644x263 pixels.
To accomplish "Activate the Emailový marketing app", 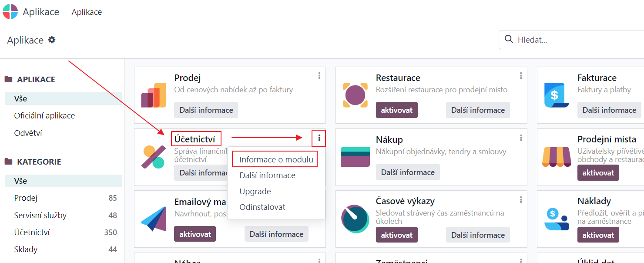I will (195, 234).
